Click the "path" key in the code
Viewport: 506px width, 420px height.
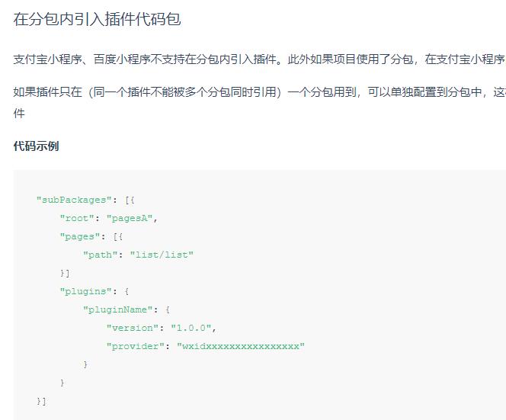[x=101, y=255]
